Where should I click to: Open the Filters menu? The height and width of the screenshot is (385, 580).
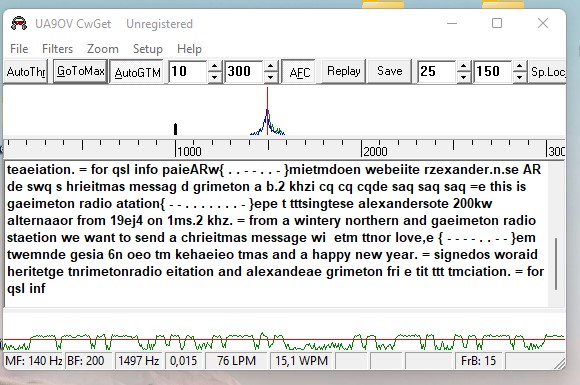(x=57, y=49)
